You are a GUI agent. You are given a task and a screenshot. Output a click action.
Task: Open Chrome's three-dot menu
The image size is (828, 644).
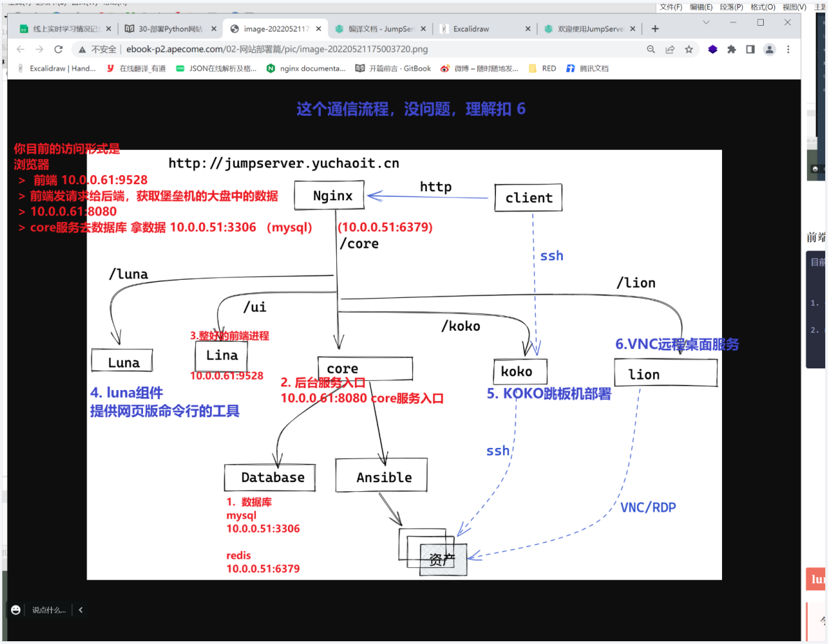pyautogui.click(x=788, y=49)
